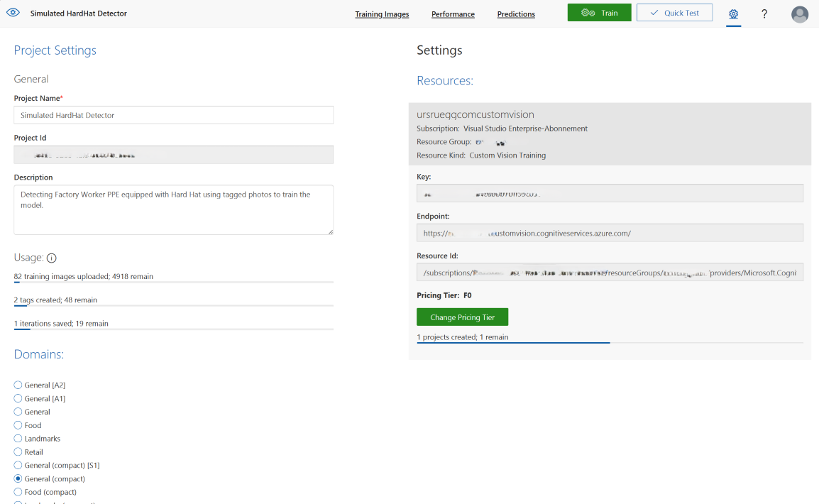Click the Resources heading
This screenshot has height=504, width=819.
[x=445, y=80]
